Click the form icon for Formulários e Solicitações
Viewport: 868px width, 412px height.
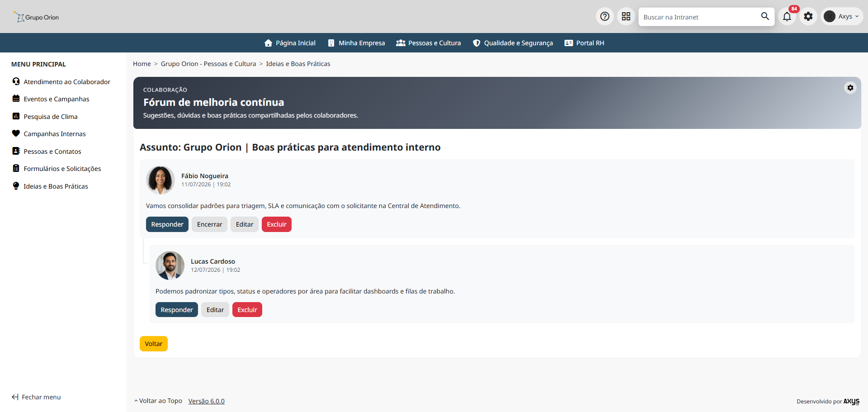click(x=16, y=168)
